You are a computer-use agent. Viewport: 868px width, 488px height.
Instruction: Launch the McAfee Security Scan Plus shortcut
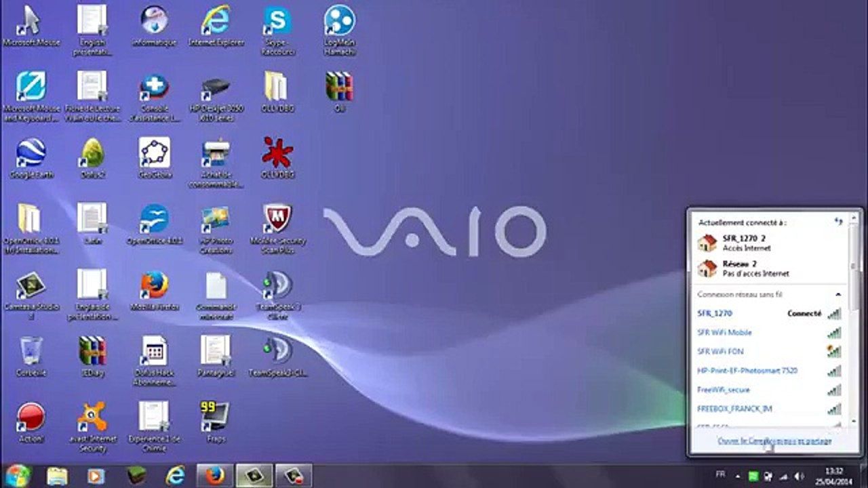[x=277, y=228]
